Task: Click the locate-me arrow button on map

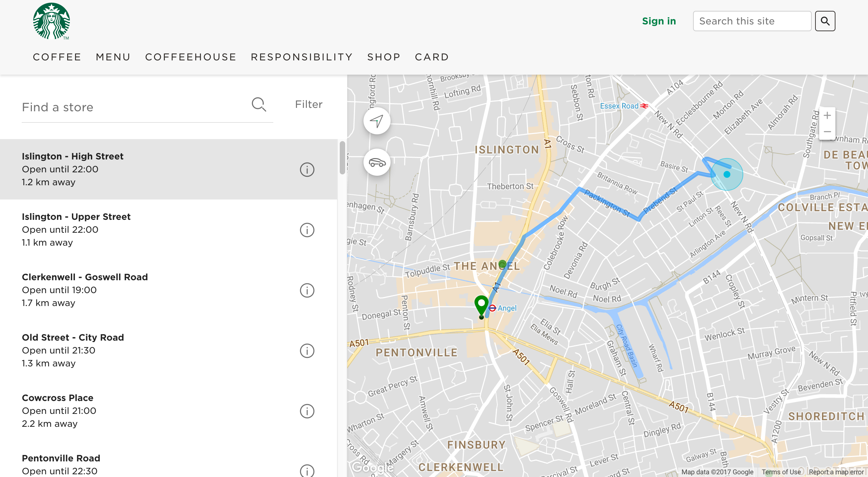Action: pos(377,121)
